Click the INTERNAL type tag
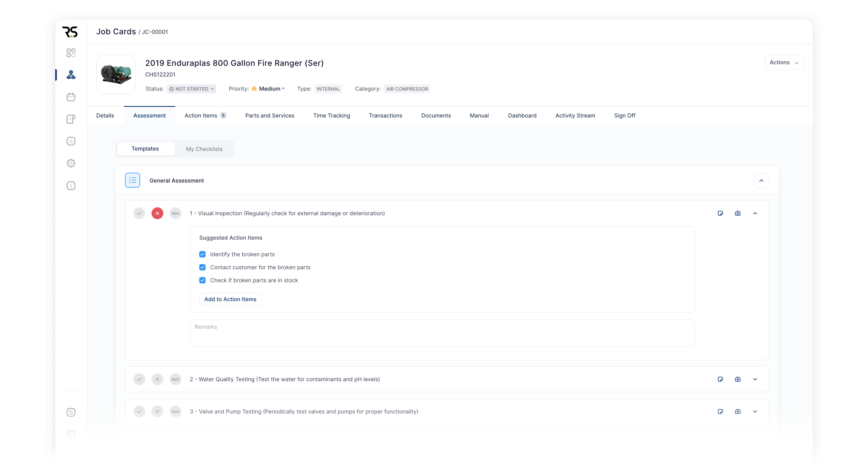The width and height of the screenshot is (868, 475). point(328,89)
